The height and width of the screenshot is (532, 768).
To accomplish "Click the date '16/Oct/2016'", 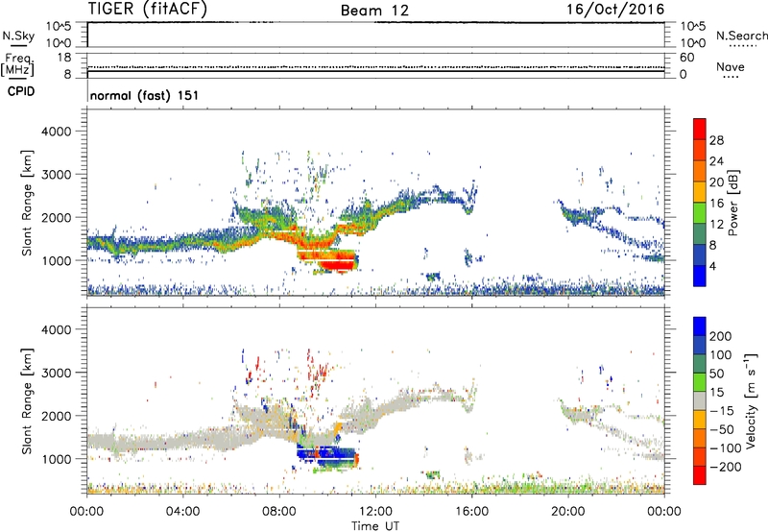I will (615, 10).
